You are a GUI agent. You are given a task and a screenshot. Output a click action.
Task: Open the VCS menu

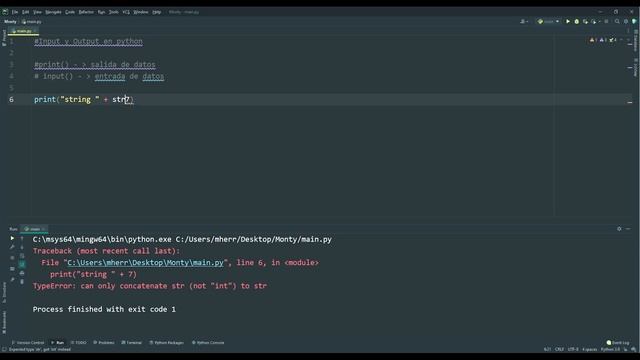coord(126,12)
